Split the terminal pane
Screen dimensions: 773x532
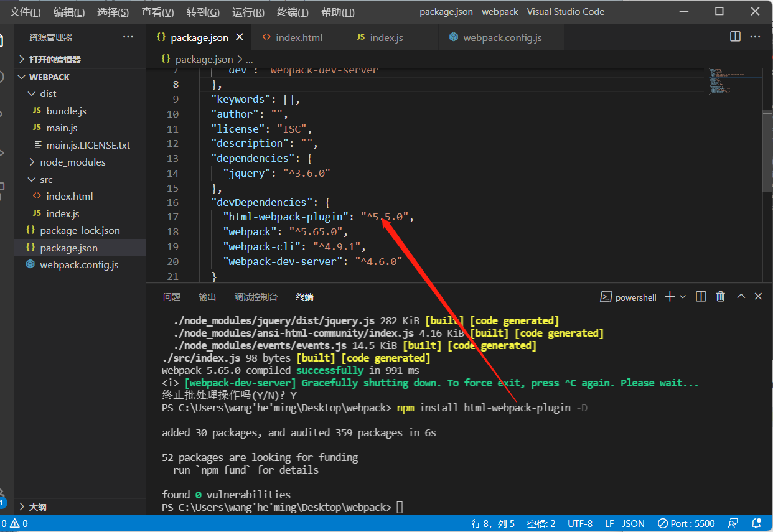[701, 297]
